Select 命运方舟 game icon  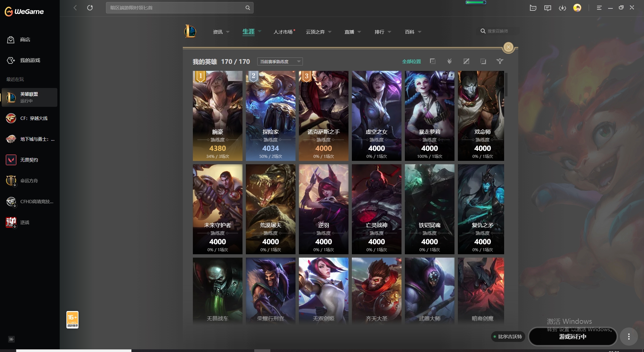click(11, 181)
